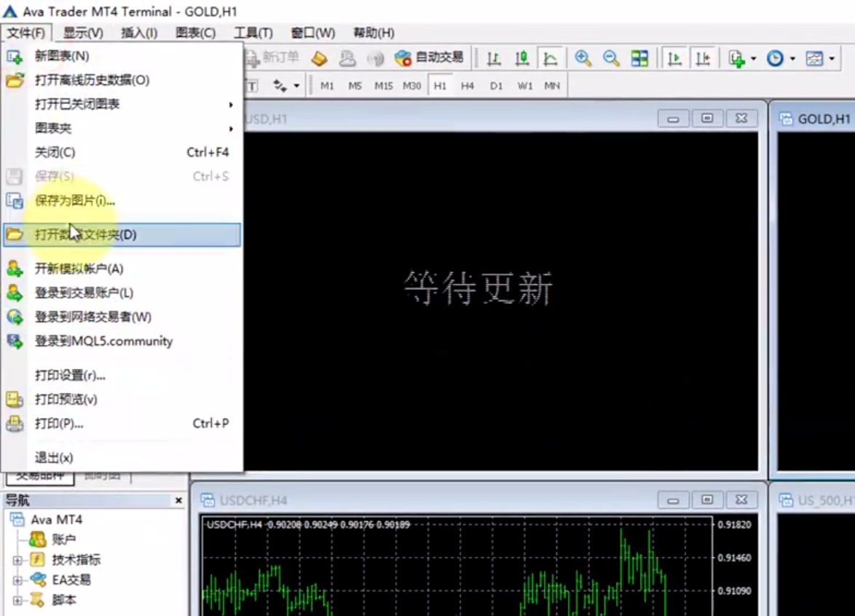Zoom out of the chart
855x616 pixels.
click(x=611, y=58)
